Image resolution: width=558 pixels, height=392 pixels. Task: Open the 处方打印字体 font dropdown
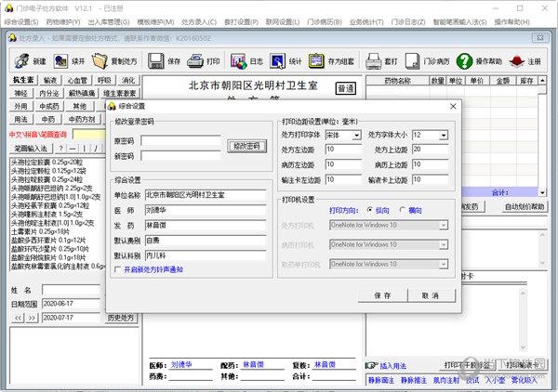(x=356, y=136)
